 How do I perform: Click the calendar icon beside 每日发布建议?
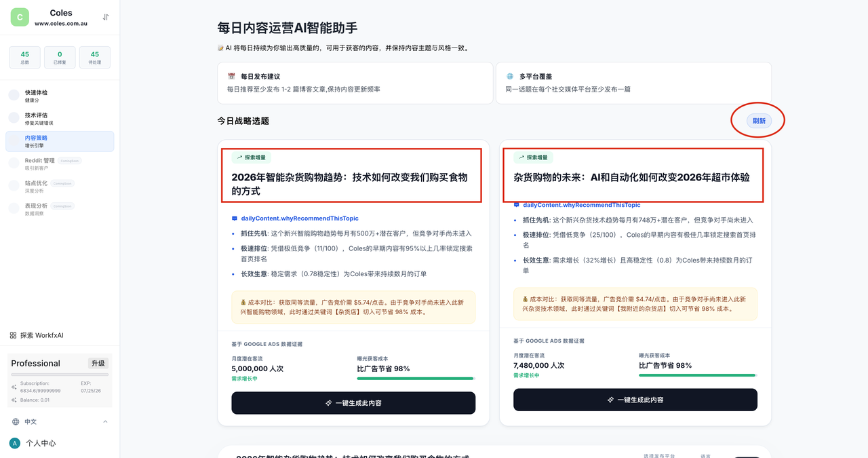(231, 77)
